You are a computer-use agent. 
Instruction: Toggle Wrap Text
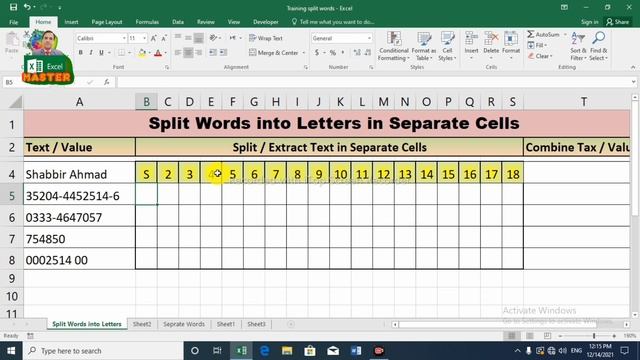click(x=266, y=38)
